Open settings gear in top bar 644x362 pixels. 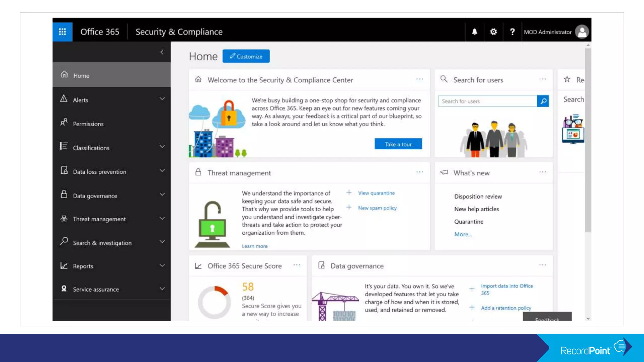493,32
